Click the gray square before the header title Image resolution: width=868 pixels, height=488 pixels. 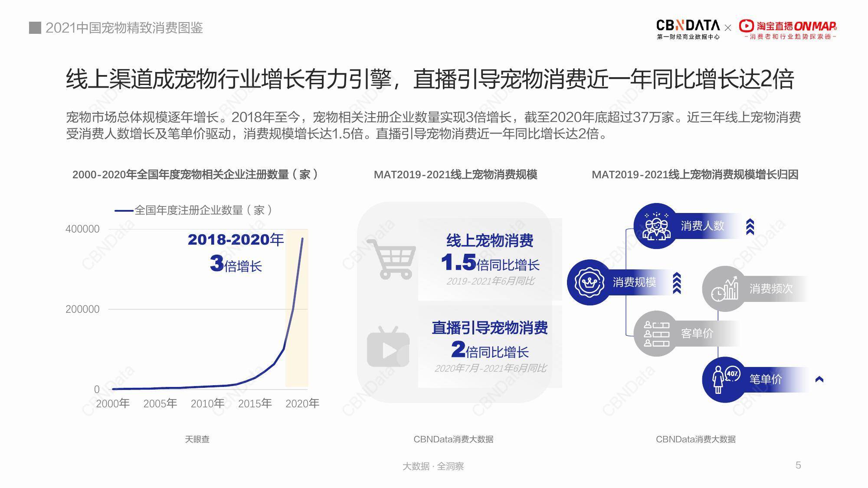(35, 28)
